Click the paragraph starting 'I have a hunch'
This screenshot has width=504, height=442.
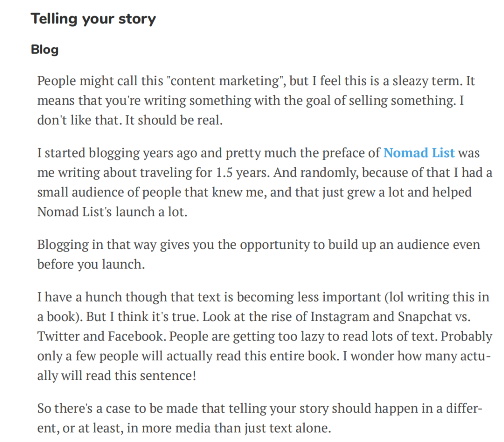[x=265, y=336]
